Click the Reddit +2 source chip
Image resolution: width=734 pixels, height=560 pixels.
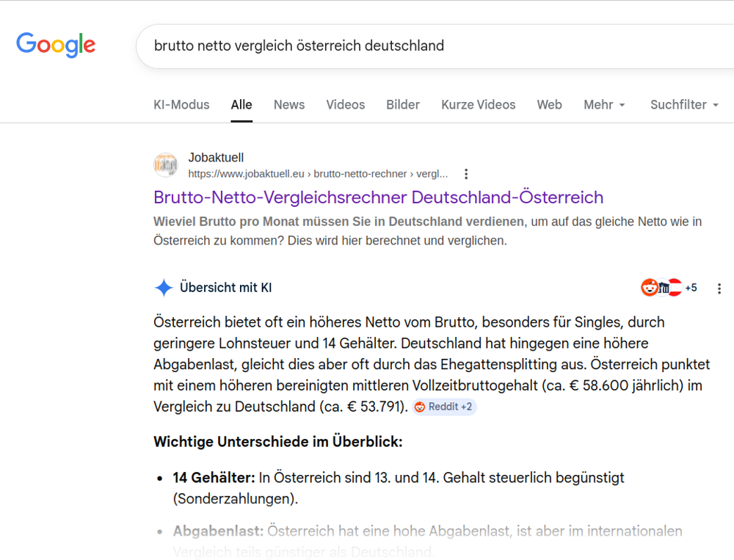click(444, 407)
